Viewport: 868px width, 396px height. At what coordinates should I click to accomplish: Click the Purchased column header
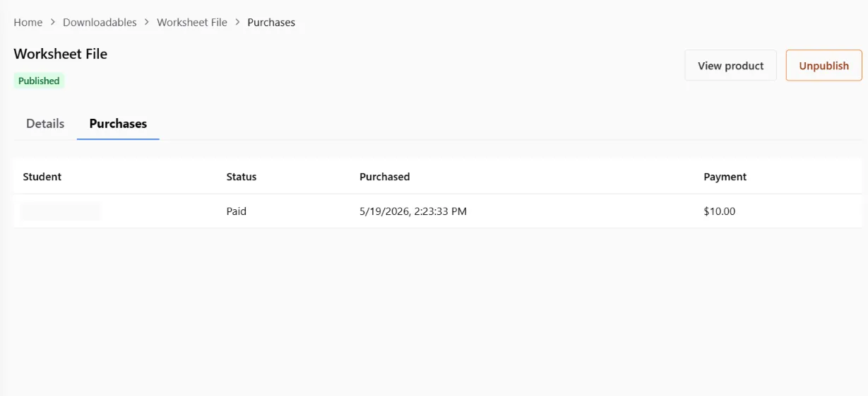tap(385, 177)
